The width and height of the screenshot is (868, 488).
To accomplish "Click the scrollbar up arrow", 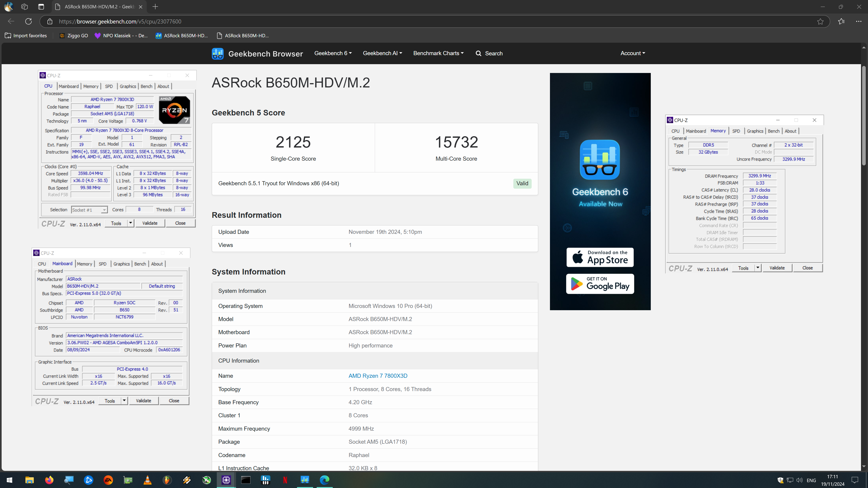I will (x=864, y=47).
